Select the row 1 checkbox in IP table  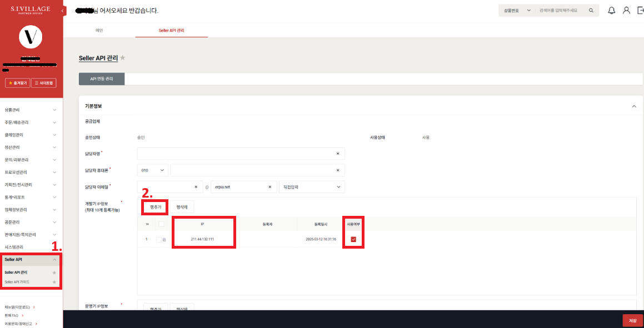tap(159, 239)
